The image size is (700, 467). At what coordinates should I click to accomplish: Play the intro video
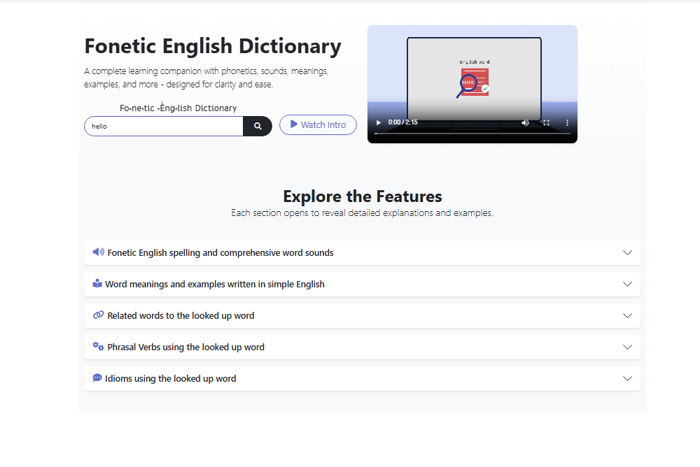tap(379, 122)
